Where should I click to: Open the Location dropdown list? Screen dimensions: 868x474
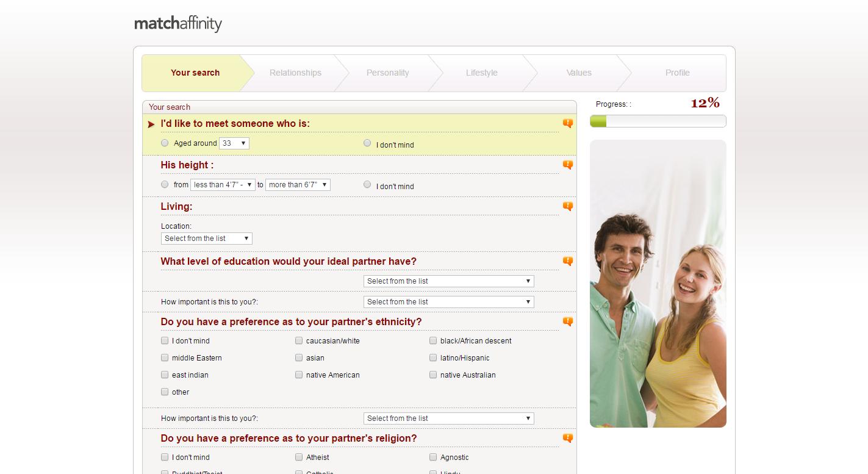(207, 239)
